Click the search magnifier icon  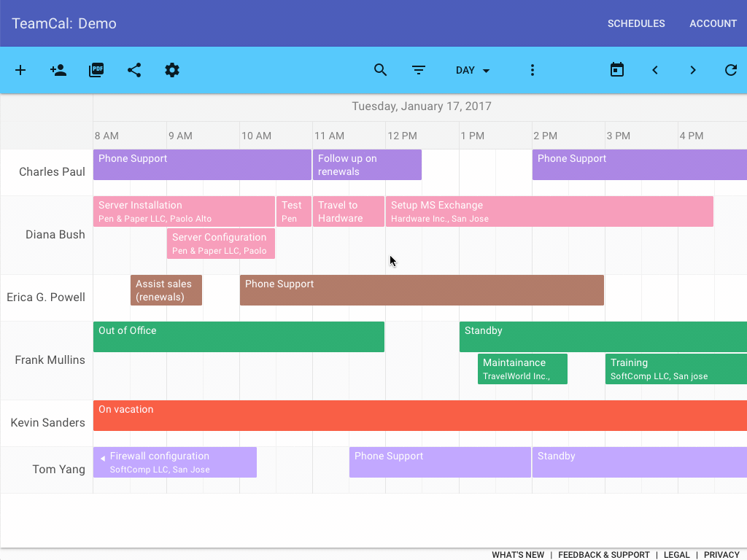tap(380, 70)
